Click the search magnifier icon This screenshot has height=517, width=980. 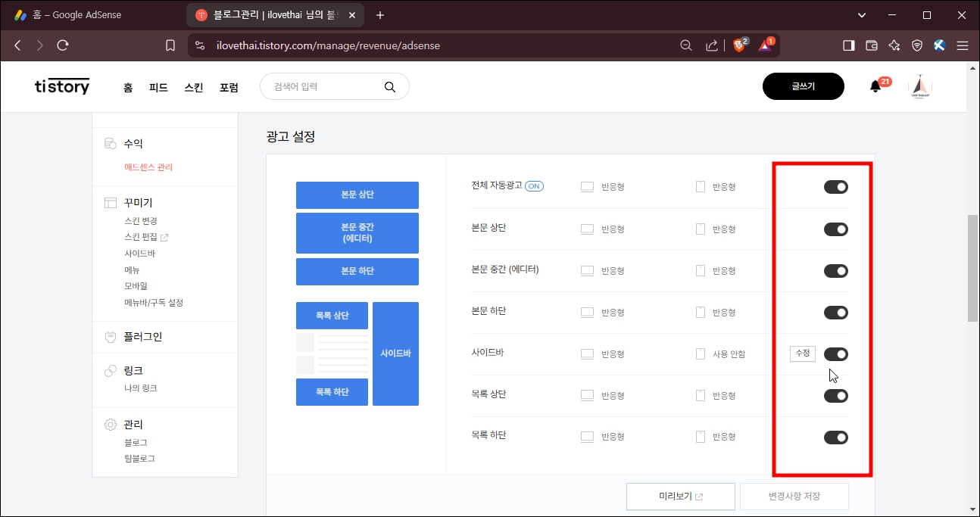pyautogui.click(x=390, y=86)
